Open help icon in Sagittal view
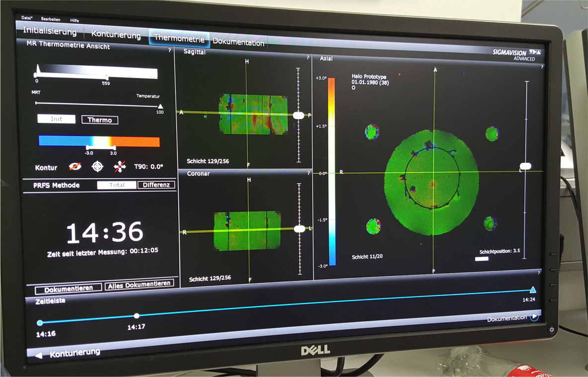This screenshot has width=588, height=377. (308, 58)
